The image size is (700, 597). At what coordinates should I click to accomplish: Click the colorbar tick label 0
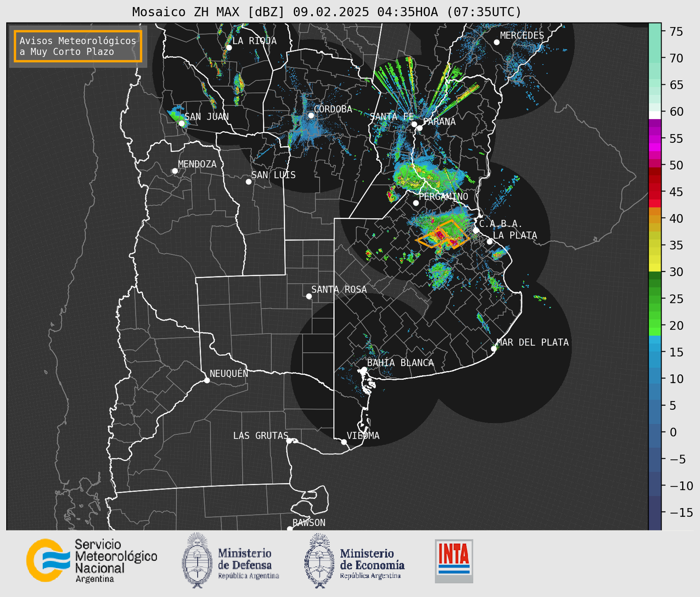(x=673, y=432)
